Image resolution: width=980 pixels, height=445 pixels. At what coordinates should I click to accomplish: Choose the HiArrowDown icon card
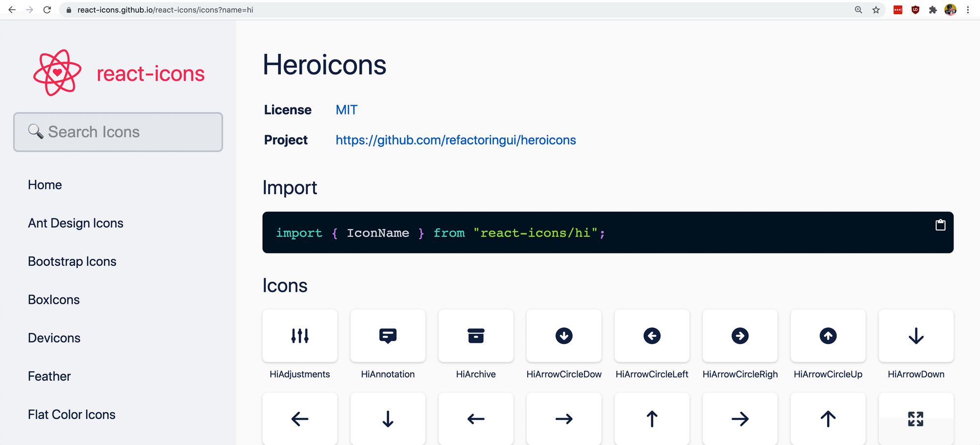(916, 336)
